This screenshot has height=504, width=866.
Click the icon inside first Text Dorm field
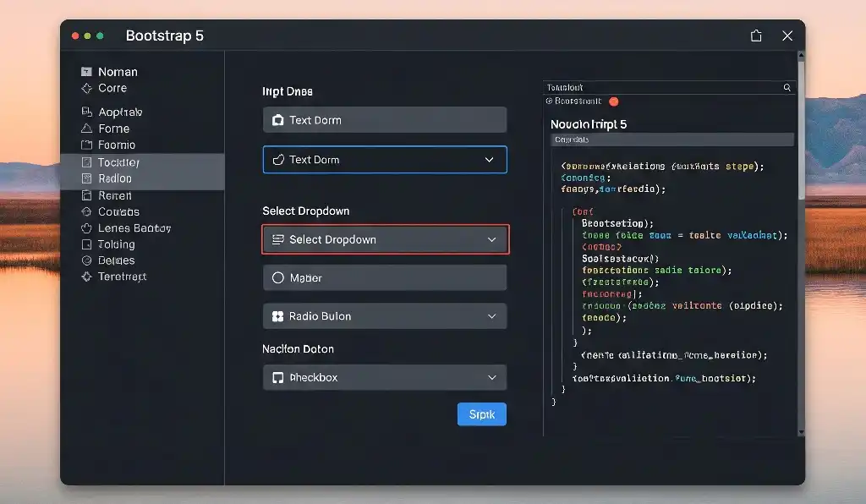277,120
